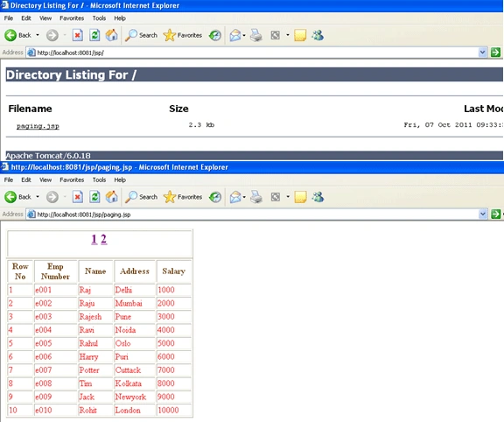Open File menu in Directory Listing window
This screenshot has height=422, width=504.
[x=9, y=18]
